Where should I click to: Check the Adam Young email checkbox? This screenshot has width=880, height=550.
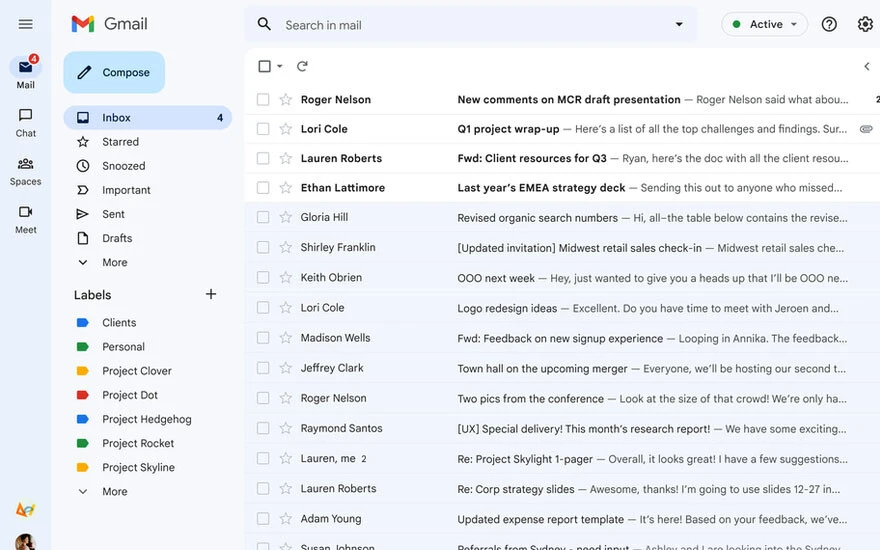pos(263,519)
